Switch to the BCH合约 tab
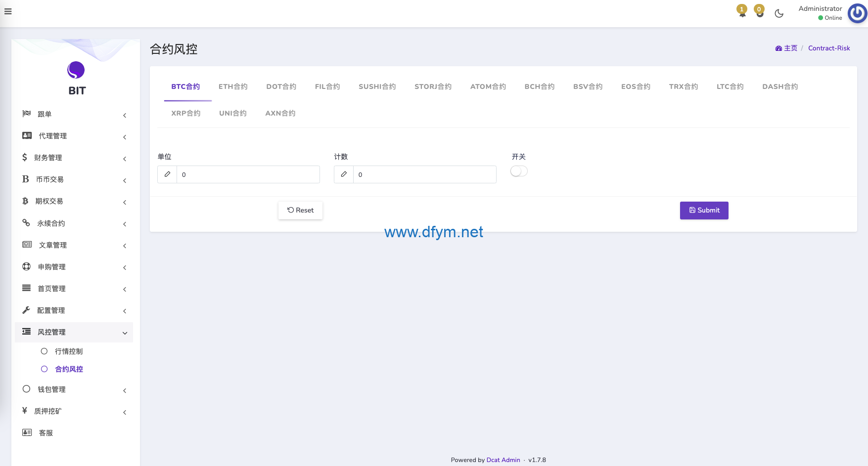The image size is (868, 466). pyautogui.click(x=540, y=86)
